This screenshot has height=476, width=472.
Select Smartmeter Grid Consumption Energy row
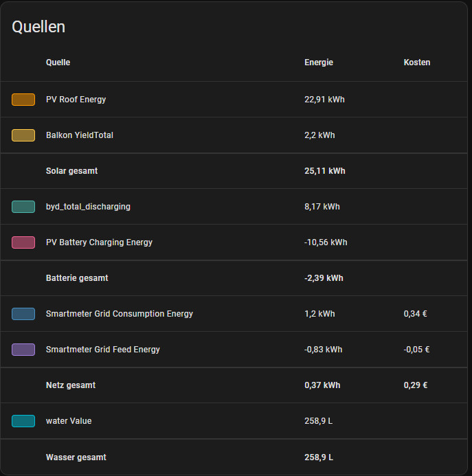click(x=119, y=314)
